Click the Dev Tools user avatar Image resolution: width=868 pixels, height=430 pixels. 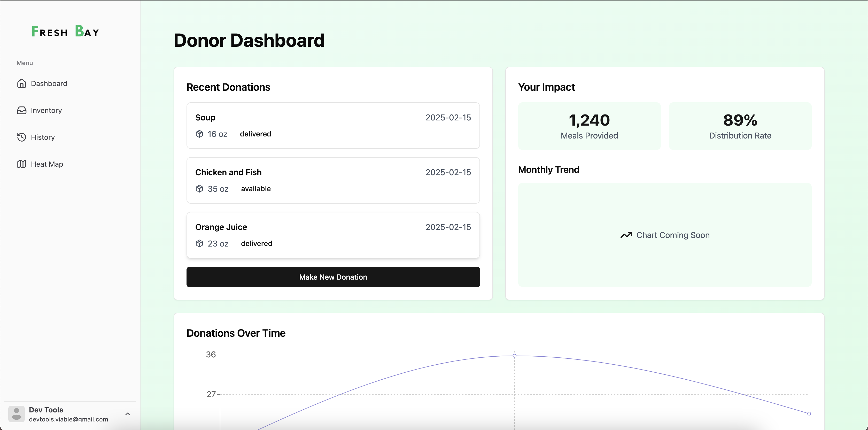[x=16, y=414]
